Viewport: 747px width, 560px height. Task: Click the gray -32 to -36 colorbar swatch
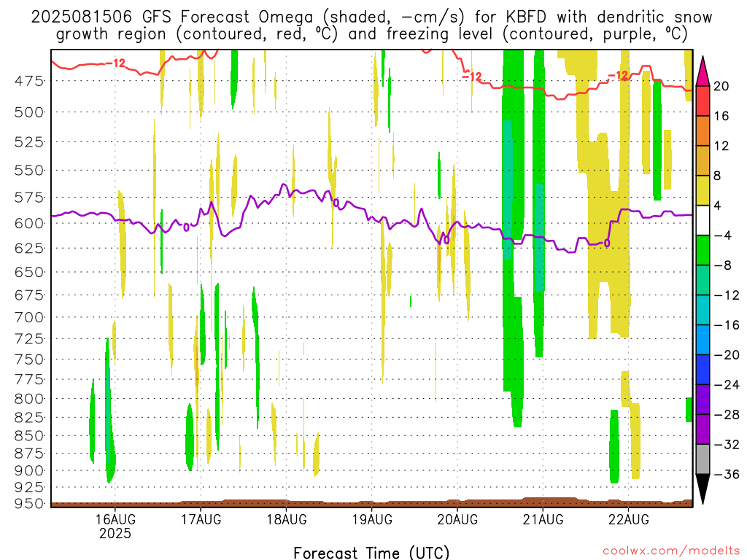click(703, 459)
